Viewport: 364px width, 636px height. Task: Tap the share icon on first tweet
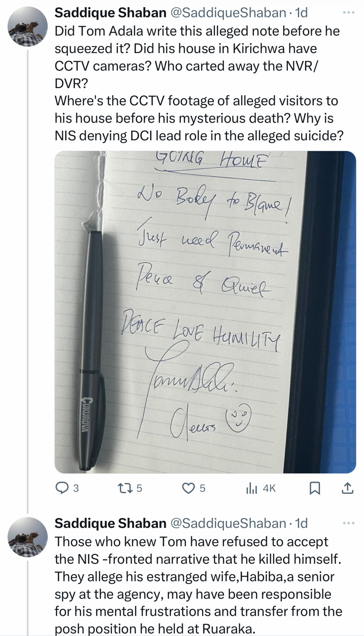coord(347,488)
